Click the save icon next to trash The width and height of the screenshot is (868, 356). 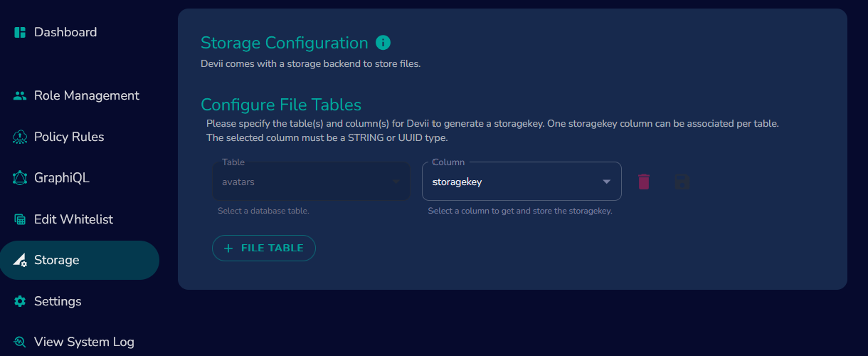682,182
